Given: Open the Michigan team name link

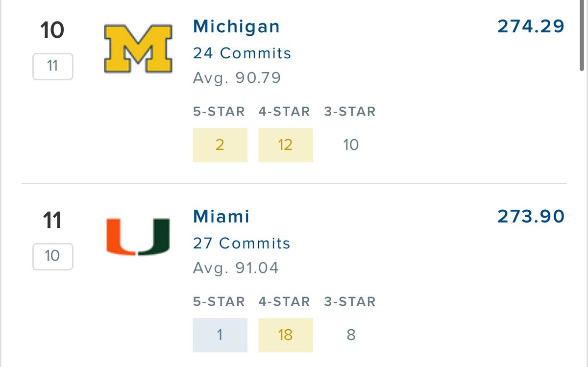Looking at the screenshot, I should pyautogui.click(x=236, y=26).
